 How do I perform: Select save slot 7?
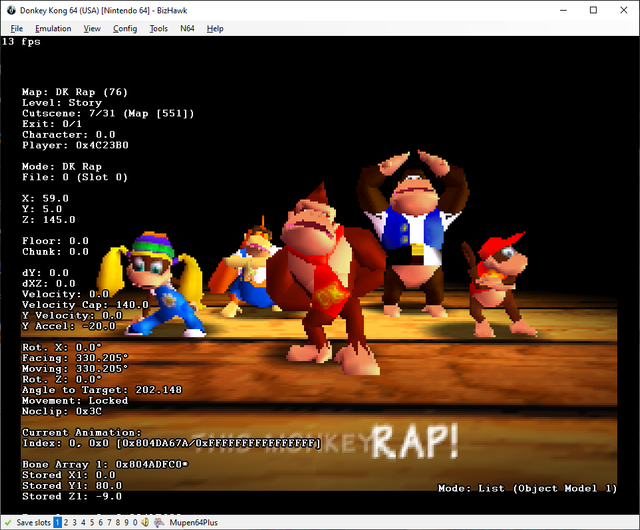[109, 522]
